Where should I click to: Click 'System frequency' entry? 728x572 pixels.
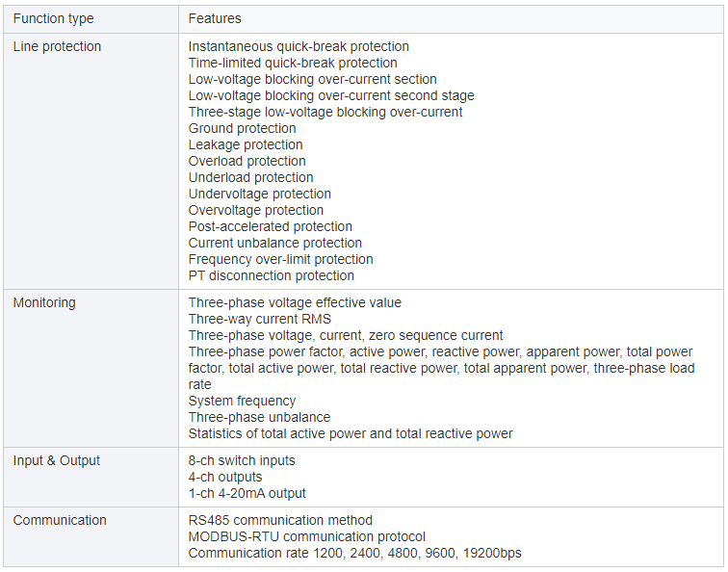tap(242, 401)
